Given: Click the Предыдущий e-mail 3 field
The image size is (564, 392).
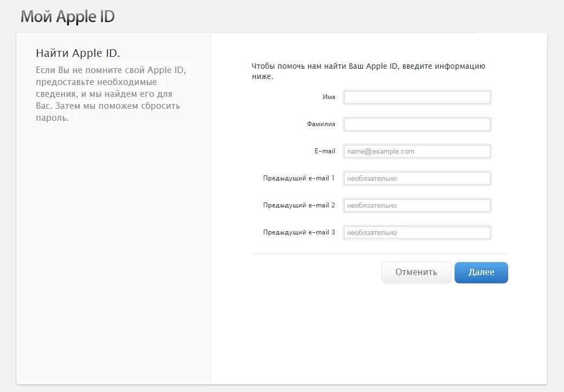Looking at the screenshot, I should click(417, 232).
